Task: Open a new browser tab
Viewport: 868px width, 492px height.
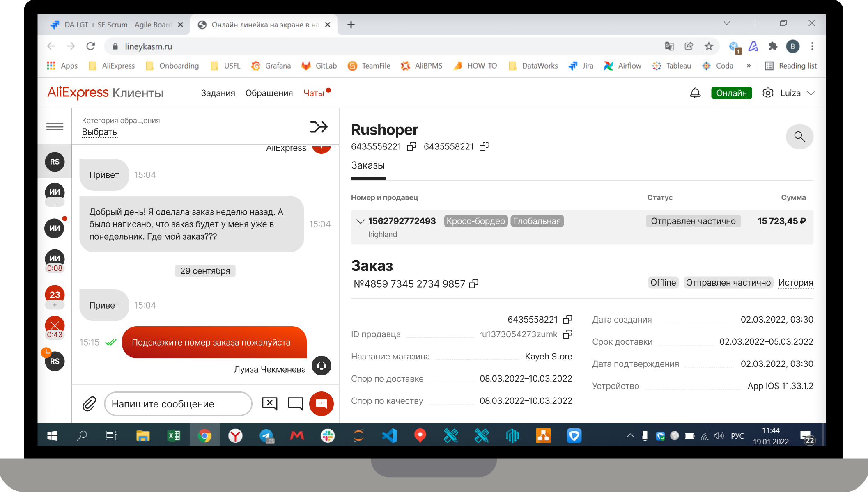Action: coord(351,25)
